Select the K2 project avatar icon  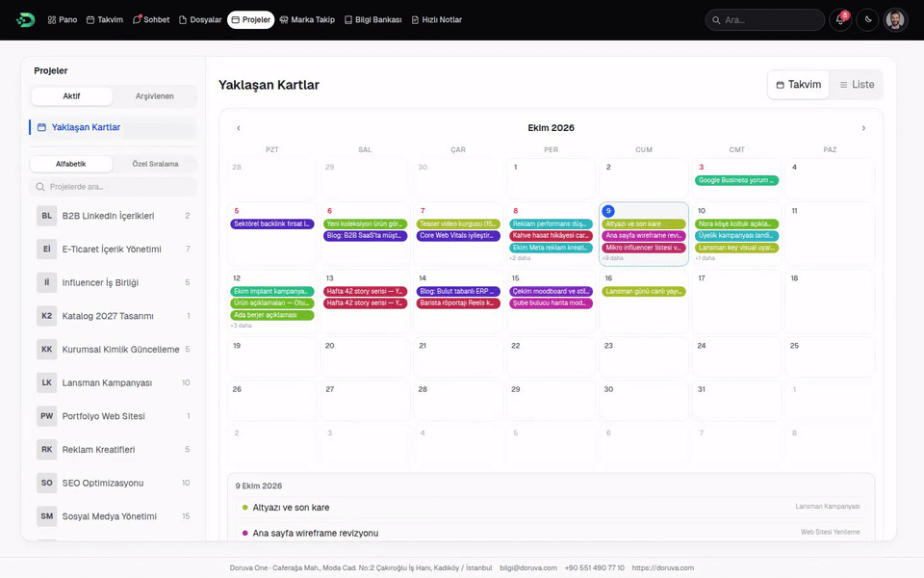click(x=46, y=316)
